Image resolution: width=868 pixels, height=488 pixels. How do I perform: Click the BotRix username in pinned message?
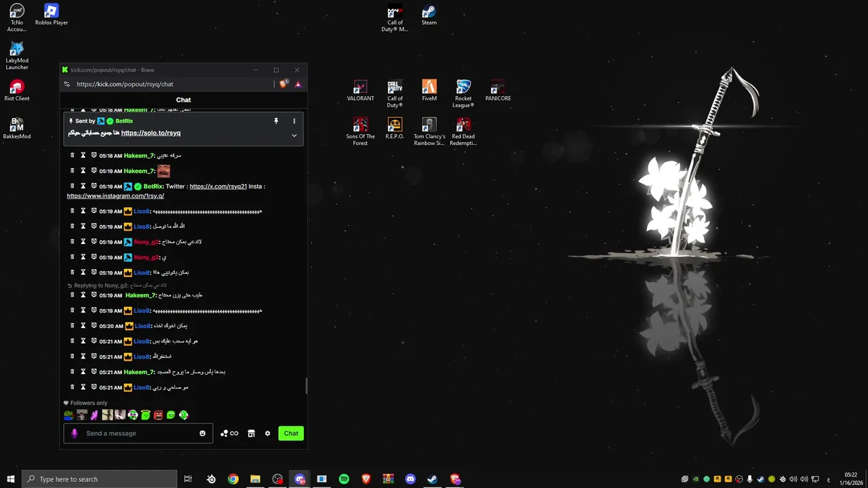[124, 121]
